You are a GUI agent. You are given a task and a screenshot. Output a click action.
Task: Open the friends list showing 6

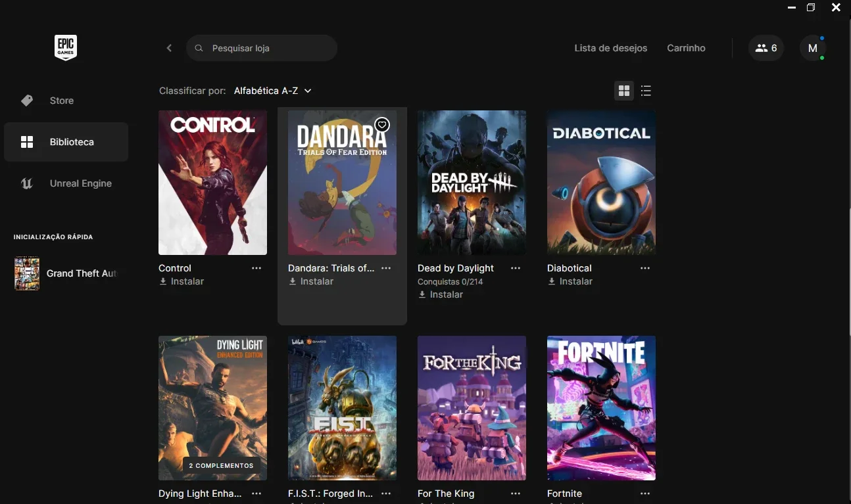click(x=766, y=48)
